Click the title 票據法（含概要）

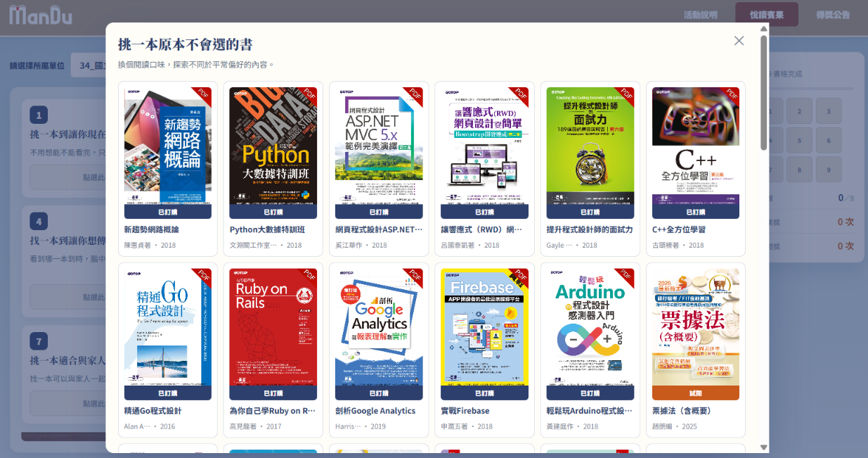[x=682, y=411]
